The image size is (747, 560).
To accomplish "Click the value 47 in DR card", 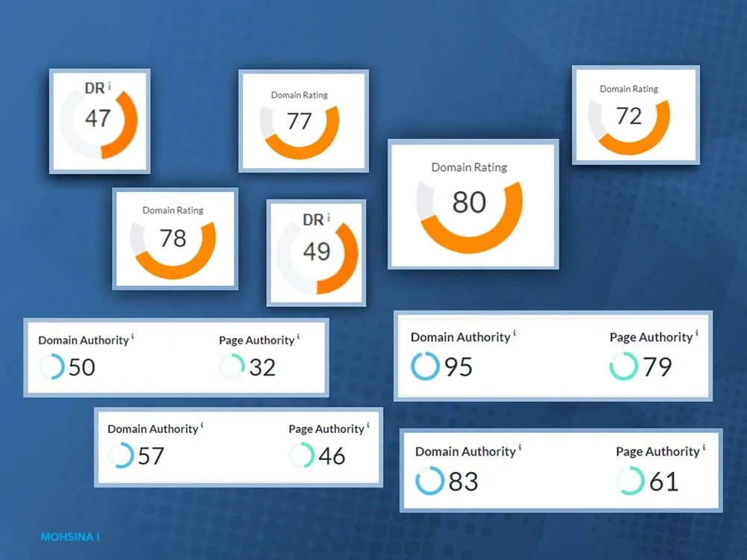I will click(x=98, y=118).
